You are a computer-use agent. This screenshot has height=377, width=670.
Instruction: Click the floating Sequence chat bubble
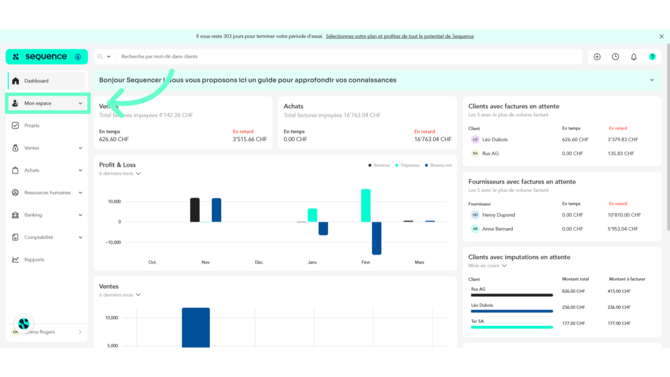24,324
